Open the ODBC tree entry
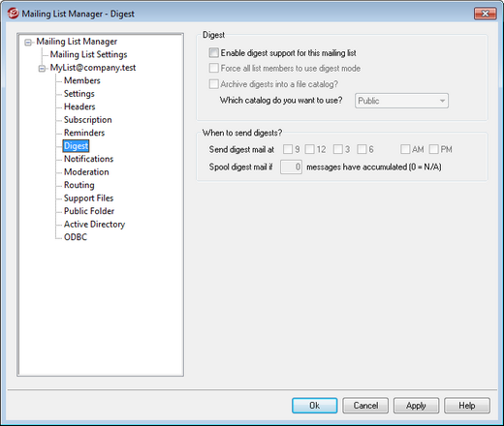 (76, 237)
